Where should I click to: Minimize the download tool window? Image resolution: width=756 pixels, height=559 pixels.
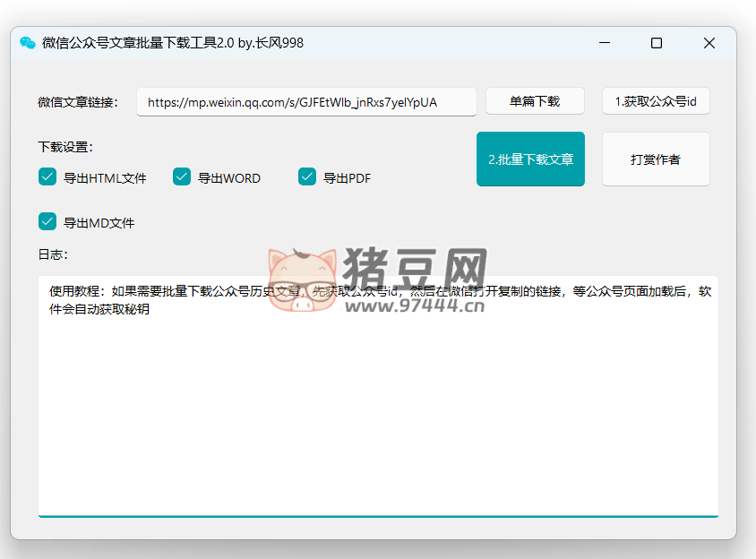(x=604, y=43)
